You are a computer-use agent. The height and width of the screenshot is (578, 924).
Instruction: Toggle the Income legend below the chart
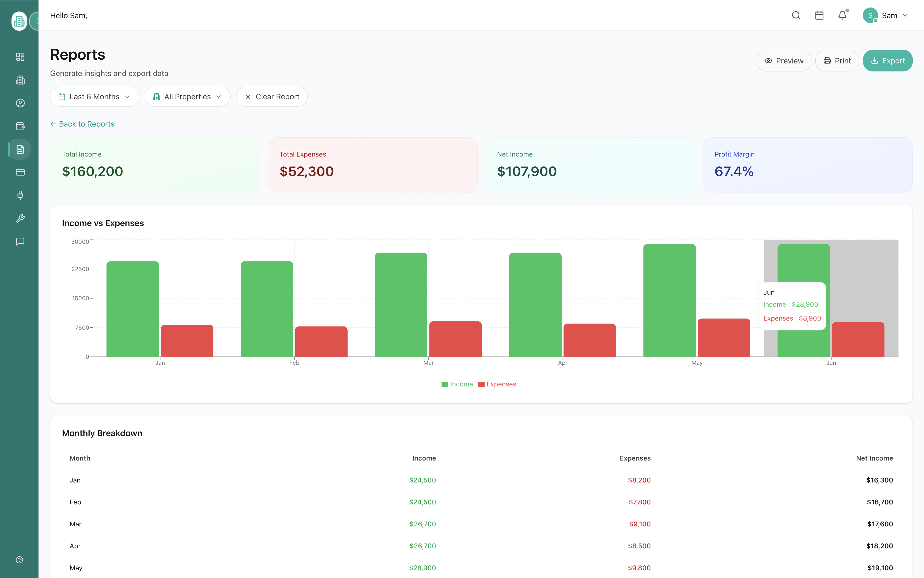(x=457, y=384)
